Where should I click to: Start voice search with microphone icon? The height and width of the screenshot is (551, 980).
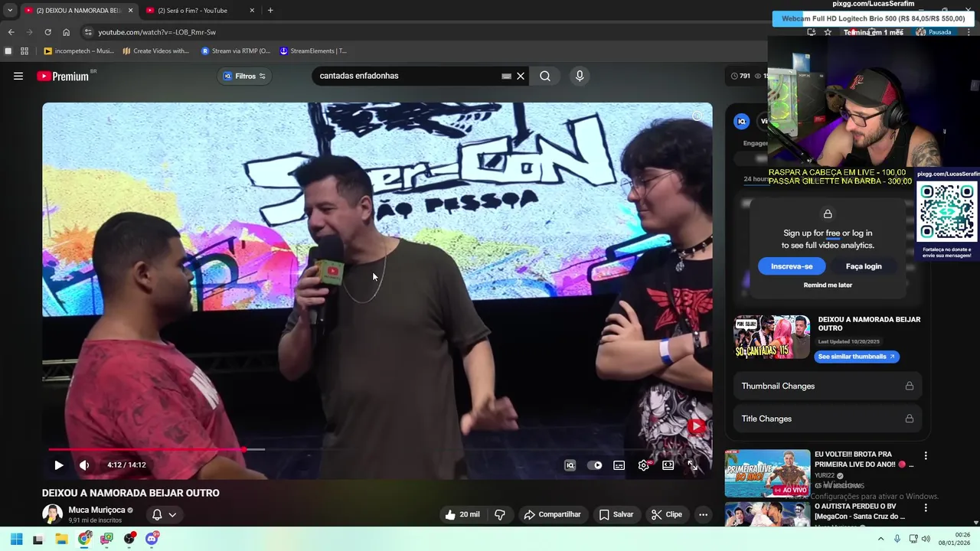[x=580, y=76]
